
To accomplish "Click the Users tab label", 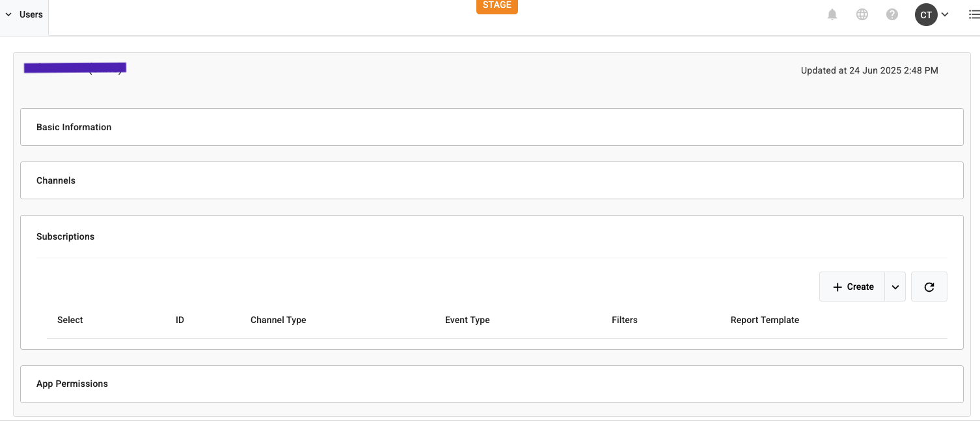I will pos(31,14).
